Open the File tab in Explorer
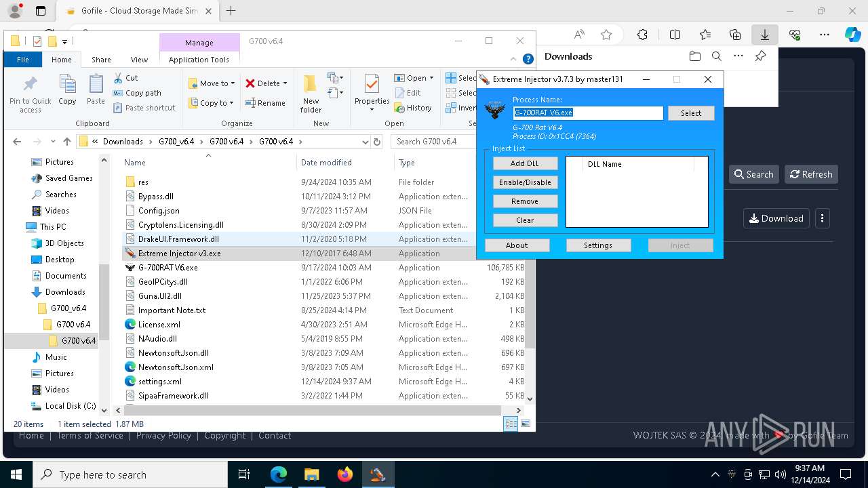The width and height of the screenshot is (868, 488). tap(22, 60)
